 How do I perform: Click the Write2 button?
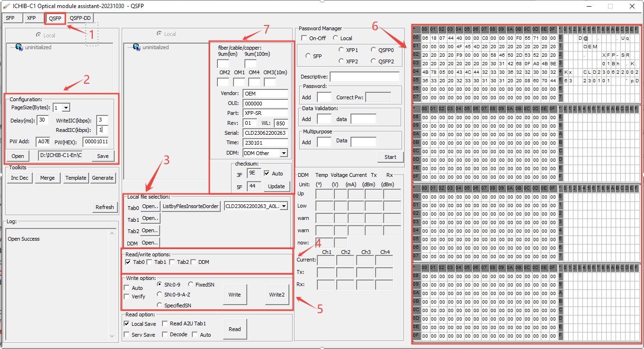[x=277, y=294]
